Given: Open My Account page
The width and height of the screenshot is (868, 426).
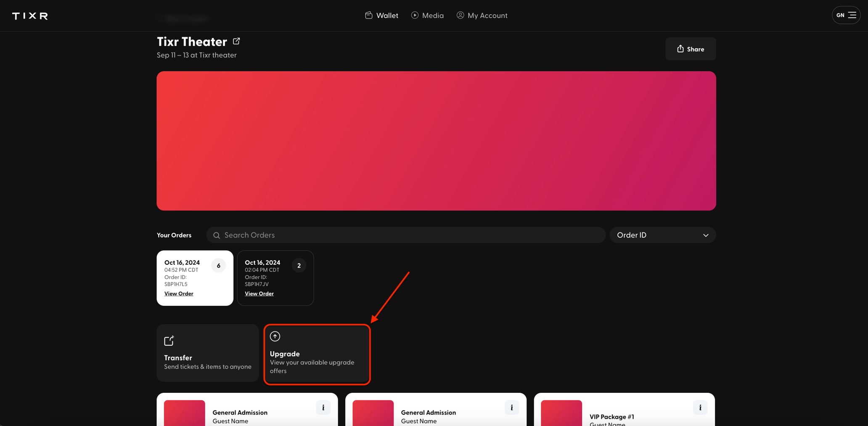Looking at the screenshot, I should point(482,16).
